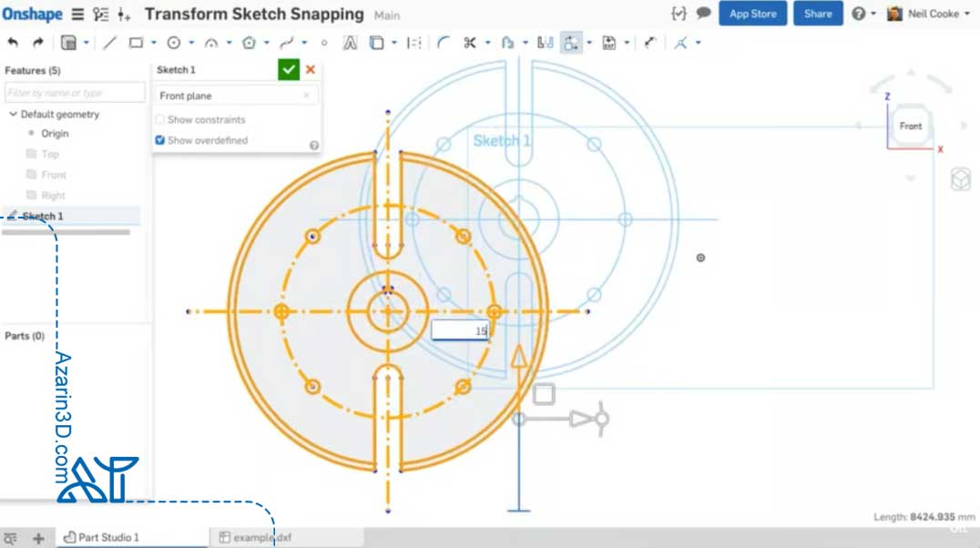Open the Help menu question mark

(x=860, y=14)
